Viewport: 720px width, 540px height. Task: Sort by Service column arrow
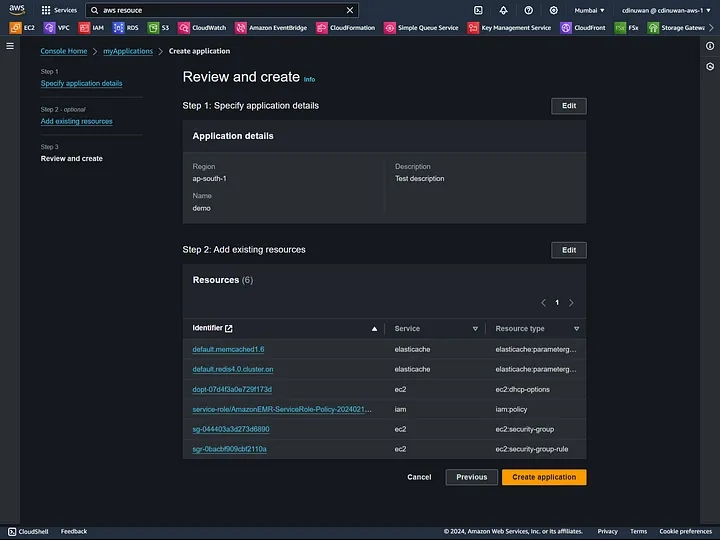pos(475,329)
